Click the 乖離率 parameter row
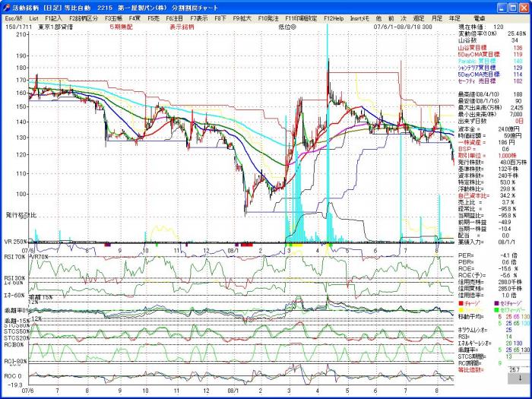 494,350
